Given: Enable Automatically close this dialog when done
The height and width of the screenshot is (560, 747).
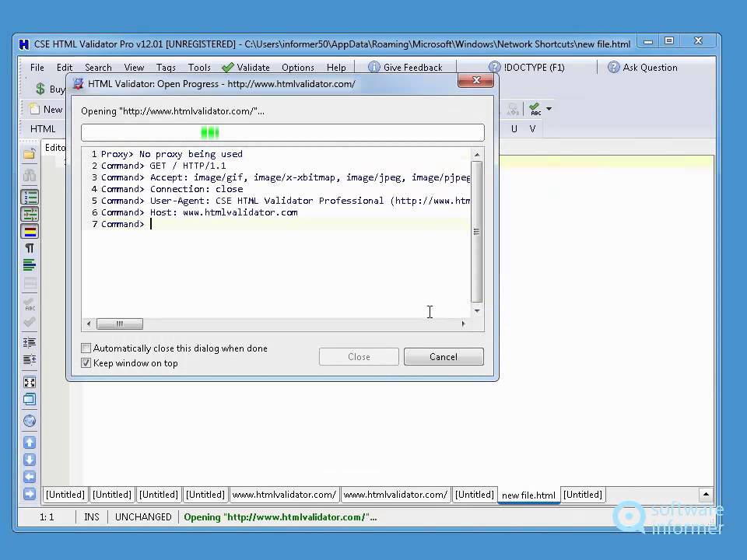Looking at the screenshot, I should 86,348.
